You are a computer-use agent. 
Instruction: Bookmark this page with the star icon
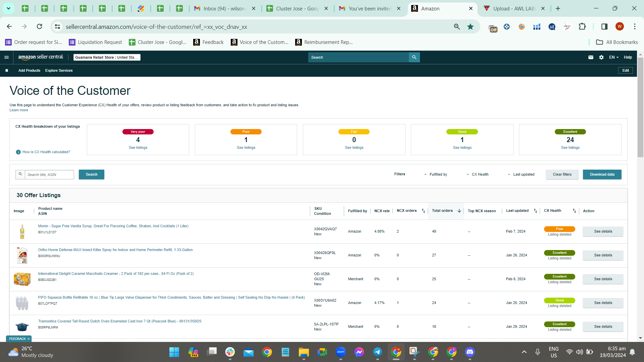tap(471, 26)
